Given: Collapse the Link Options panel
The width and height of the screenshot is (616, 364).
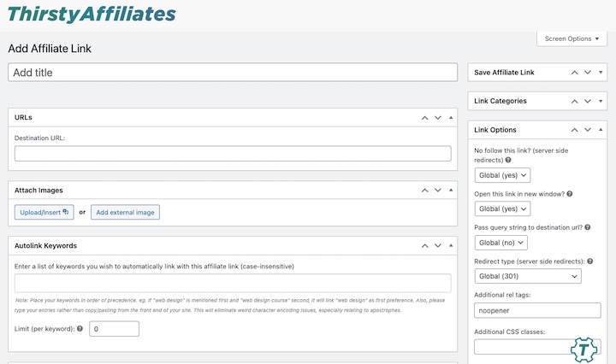Looking at the screenshot, I should pos(601,130).
